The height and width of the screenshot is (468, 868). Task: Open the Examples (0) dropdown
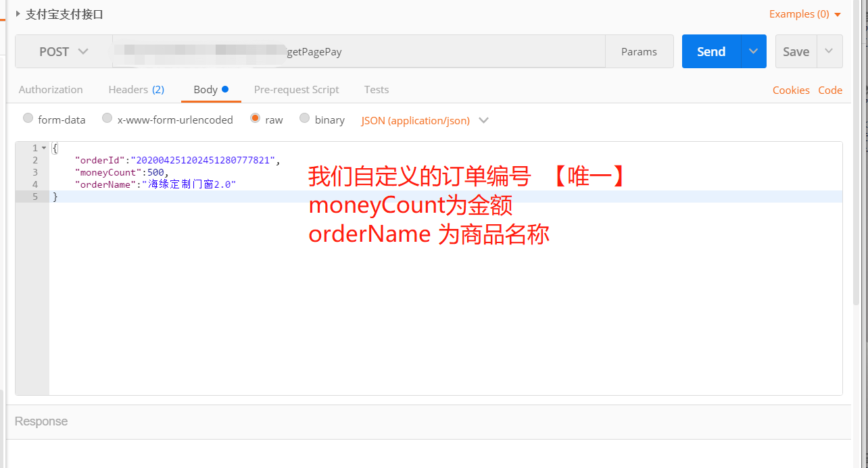coord(804,14)
